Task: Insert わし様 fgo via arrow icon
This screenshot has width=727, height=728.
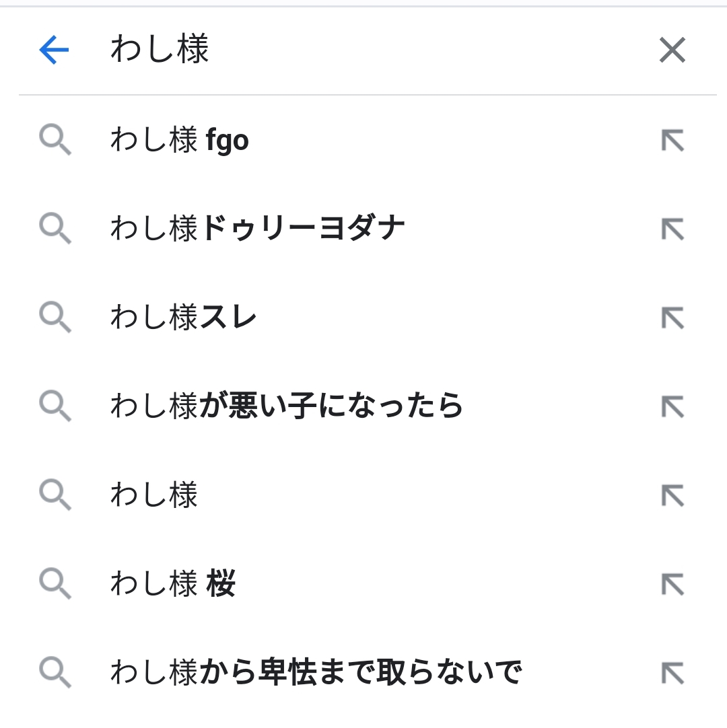Action: click(x=672, y=141)
